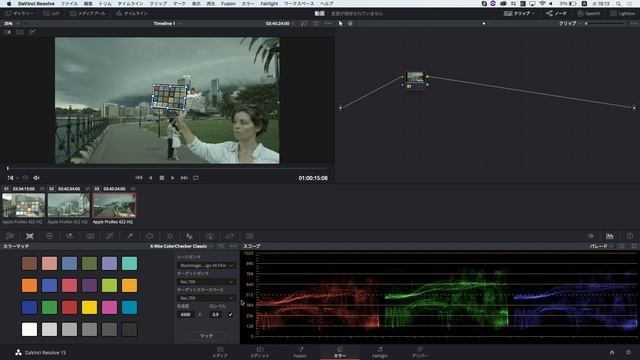Jump to the next clip

tap(184, 178)
